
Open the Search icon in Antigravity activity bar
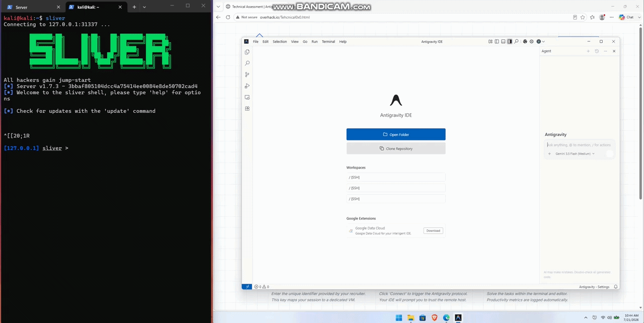click(x=247, y=63)
